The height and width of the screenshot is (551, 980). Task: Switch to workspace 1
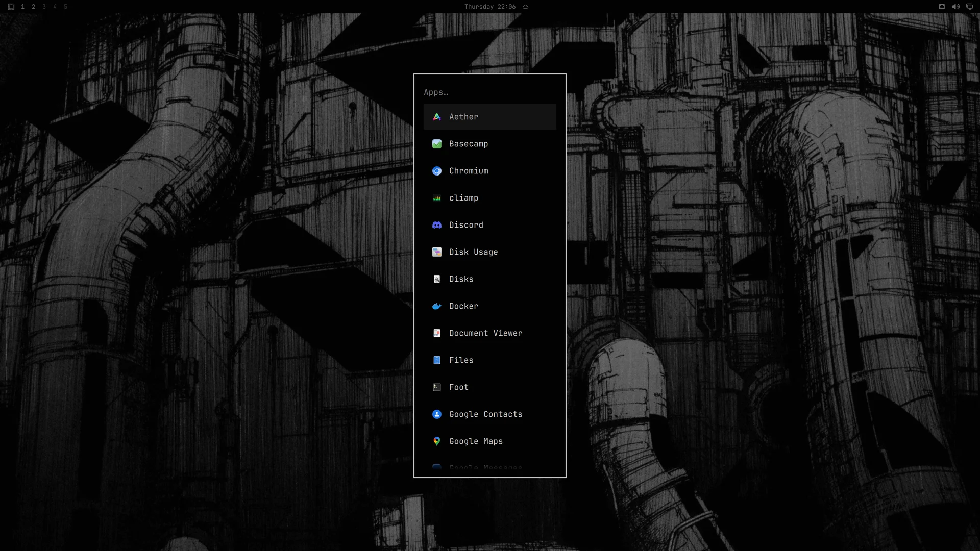[22, 7]
